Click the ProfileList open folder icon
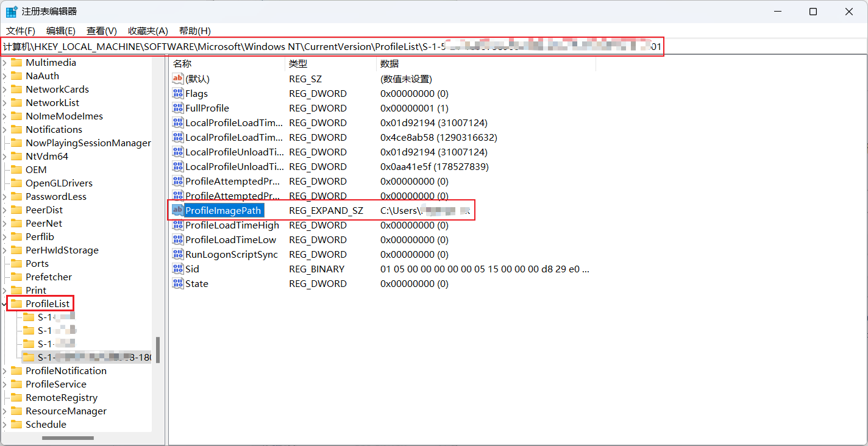This screenshot has height=446, width=868. click(16, 303)
